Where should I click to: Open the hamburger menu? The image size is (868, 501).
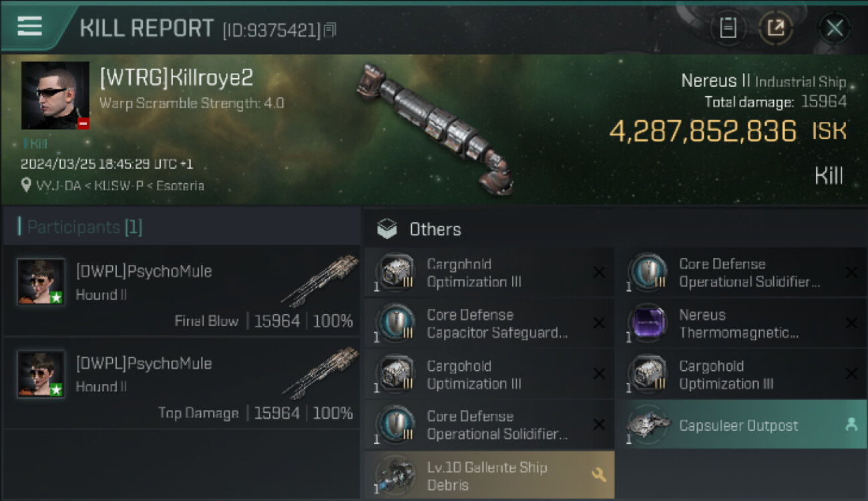(29, 27)
